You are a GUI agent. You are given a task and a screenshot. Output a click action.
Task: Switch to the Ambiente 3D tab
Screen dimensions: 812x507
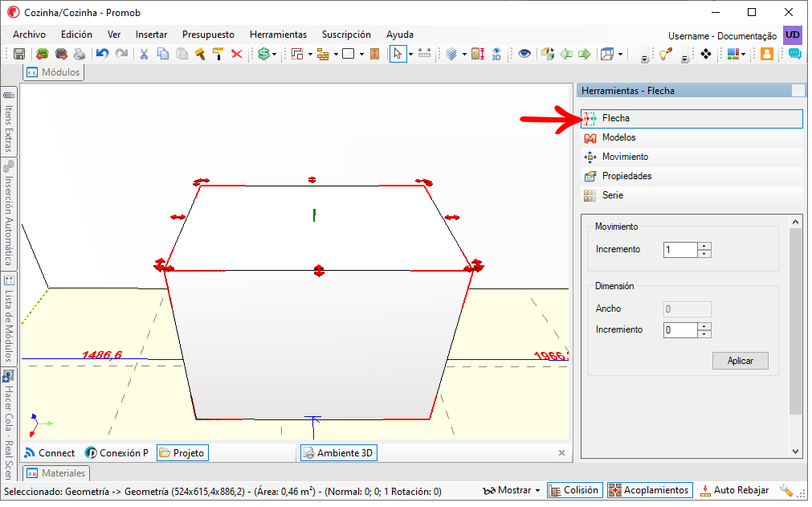coord(339,453)
